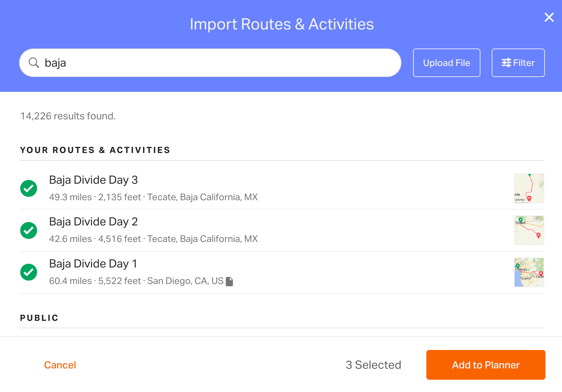562x392 pixels.
Task: Click the search field containing baja
Action: (210, 62)
